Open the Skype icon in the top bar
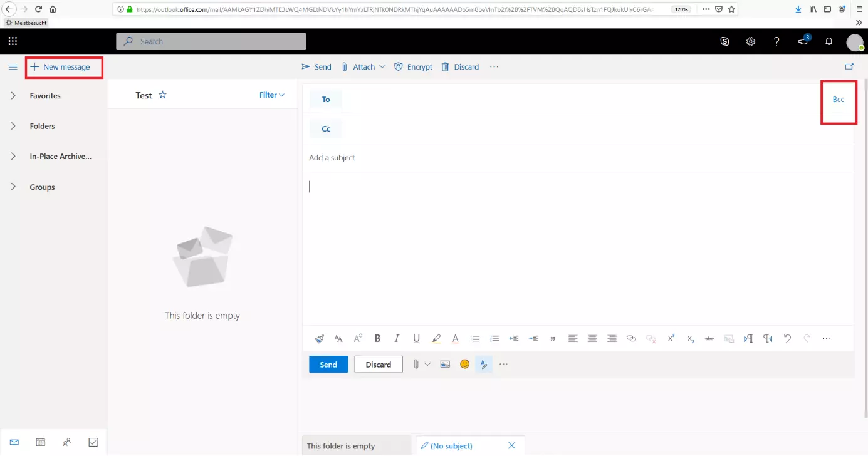This screenshot has width=868, height=456. coord(724,41)
